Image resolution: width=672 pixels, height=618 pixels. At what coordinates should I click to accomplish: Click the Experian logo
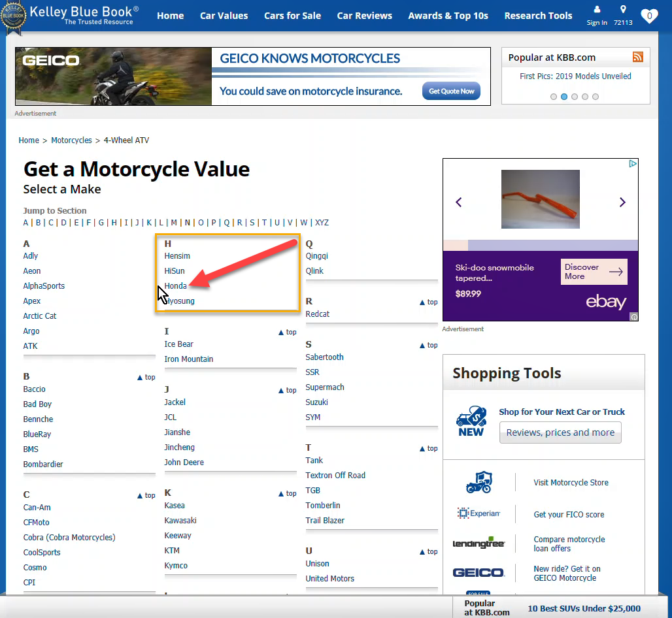point(479,513)
